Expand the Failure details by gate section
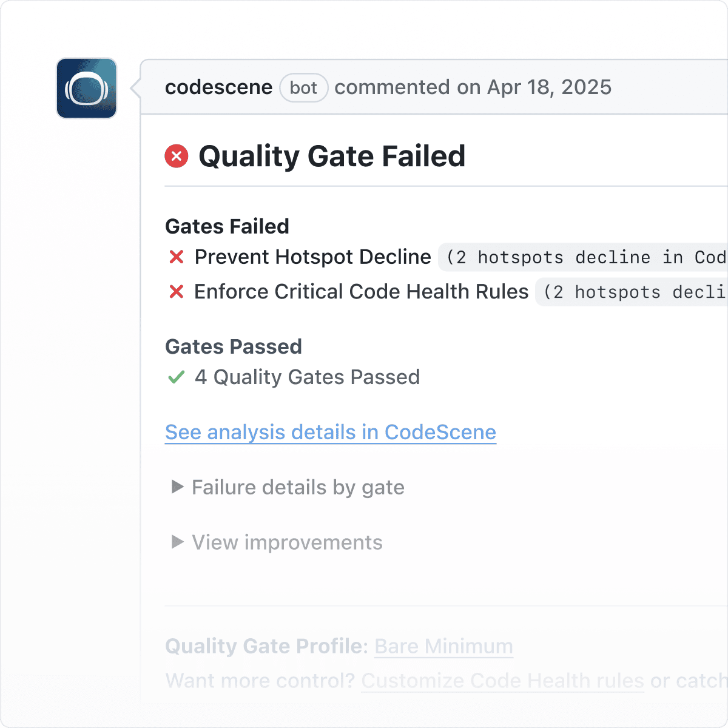 297,487
